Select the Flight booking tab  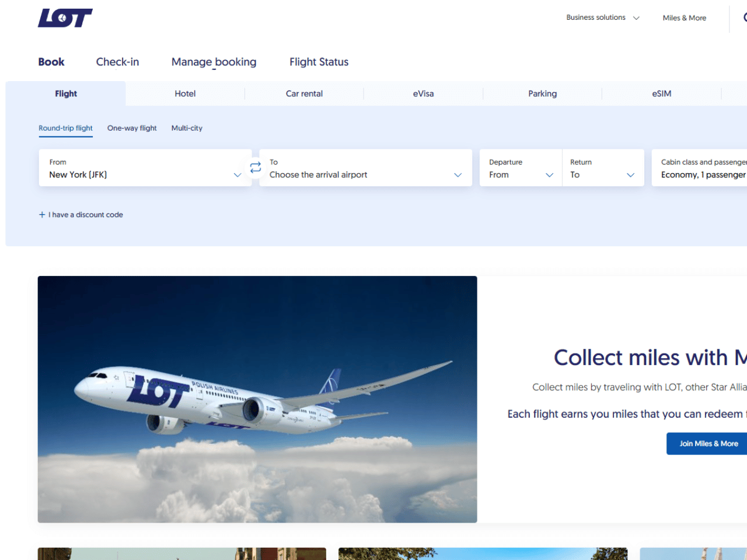pos(66,93)
